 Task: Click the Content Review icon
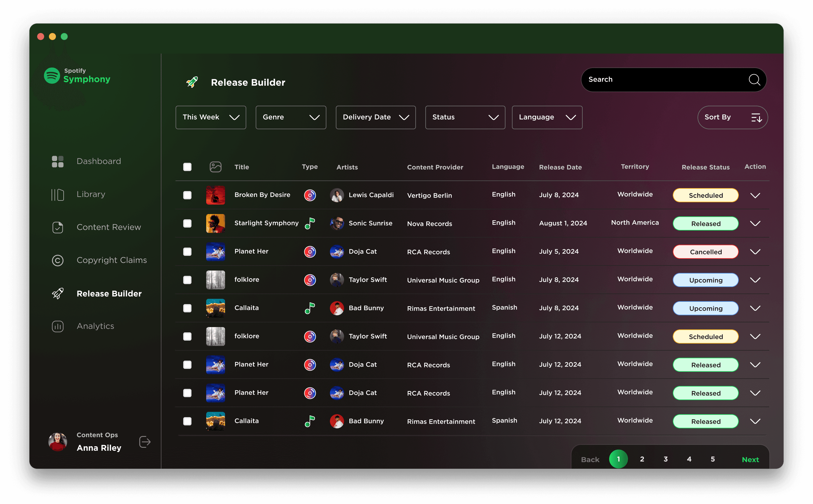[57, 227]
